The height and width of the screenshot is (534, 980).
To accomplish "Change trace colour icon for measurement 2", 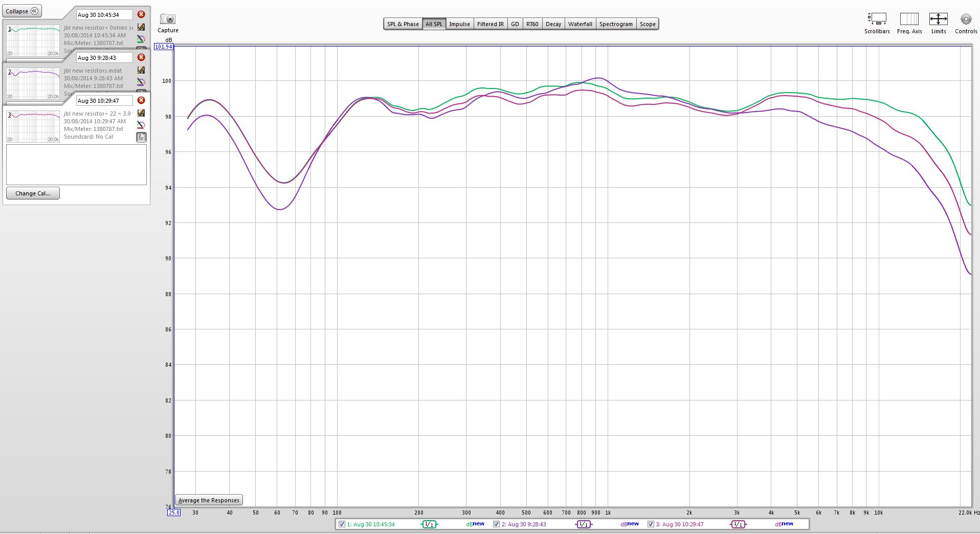I will tap(141, 81).
